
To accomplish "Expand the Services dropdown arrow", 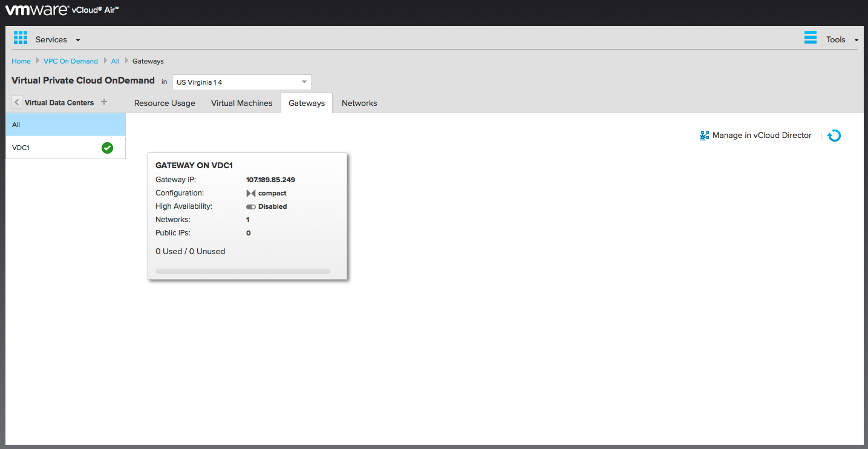I will [78, 41].
